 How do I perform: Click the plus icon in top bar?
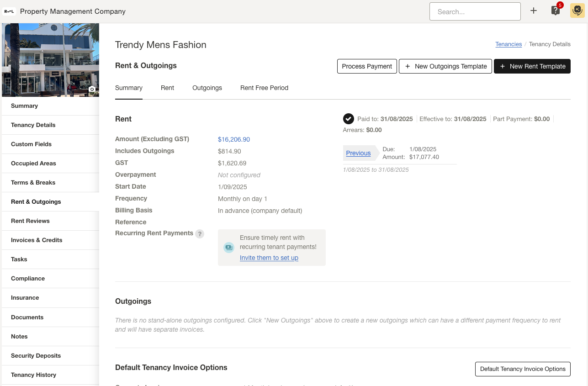click(533, 11)
